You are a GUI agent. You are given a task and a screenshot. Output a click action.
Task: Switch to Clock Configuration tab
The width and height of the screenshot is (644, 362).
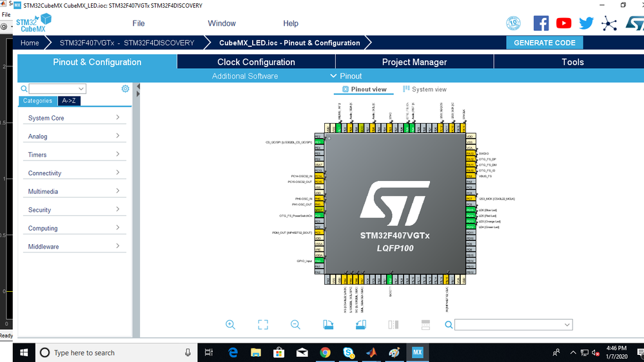click(x=257, y=62)
